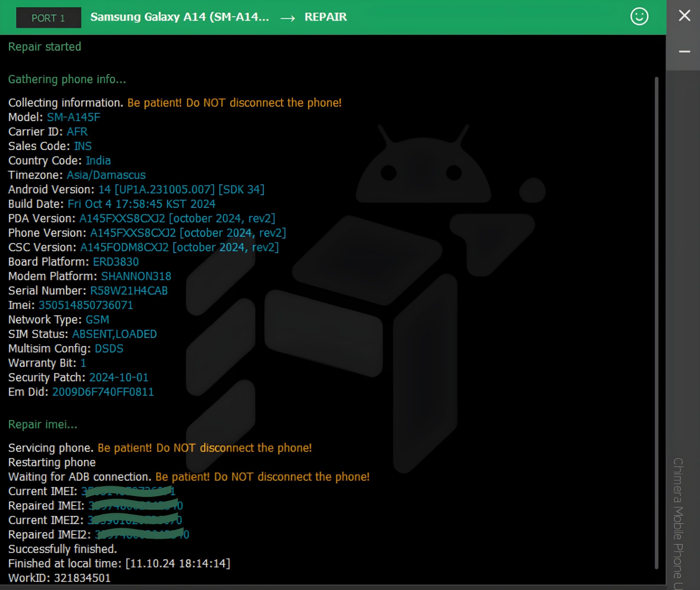Select the Timezone value Asia/Damascus
The height and width of the screenshot is (590, 700).
pos(106,175)
